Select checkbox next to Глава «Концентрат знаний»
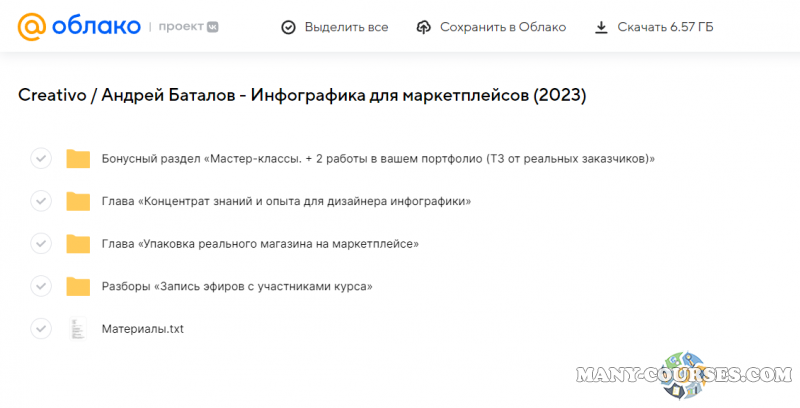Screen dimensions: 800x408 41,201
